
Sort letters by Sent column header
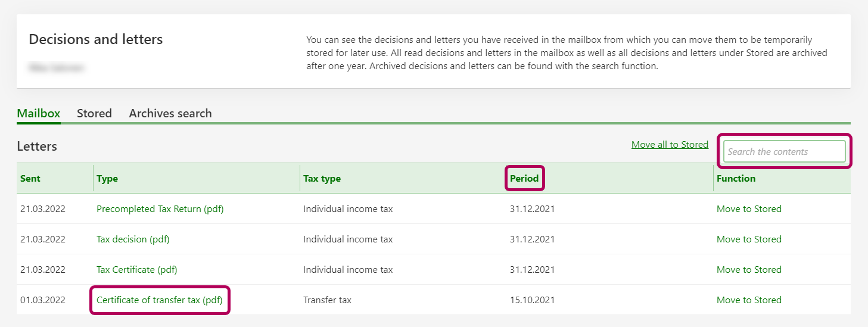(30, 179)
